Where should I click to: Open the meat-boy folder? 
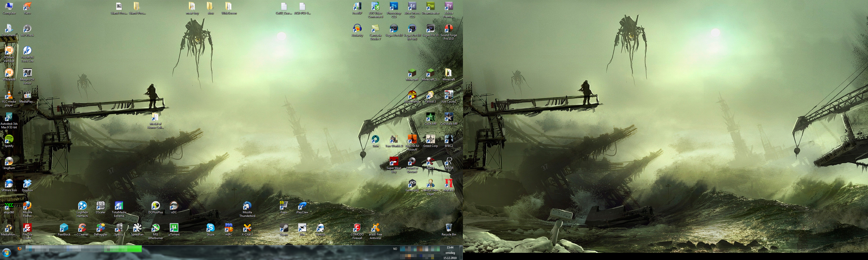pos(192,8)
